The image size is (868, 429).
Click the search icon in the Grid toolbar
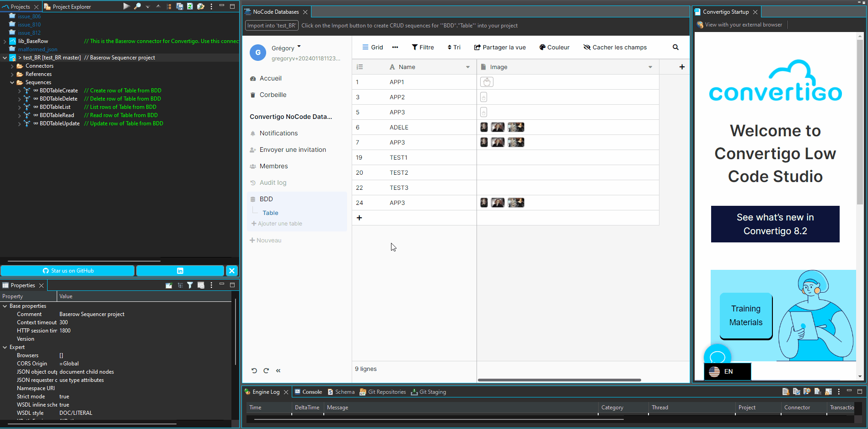click(676, 47)
